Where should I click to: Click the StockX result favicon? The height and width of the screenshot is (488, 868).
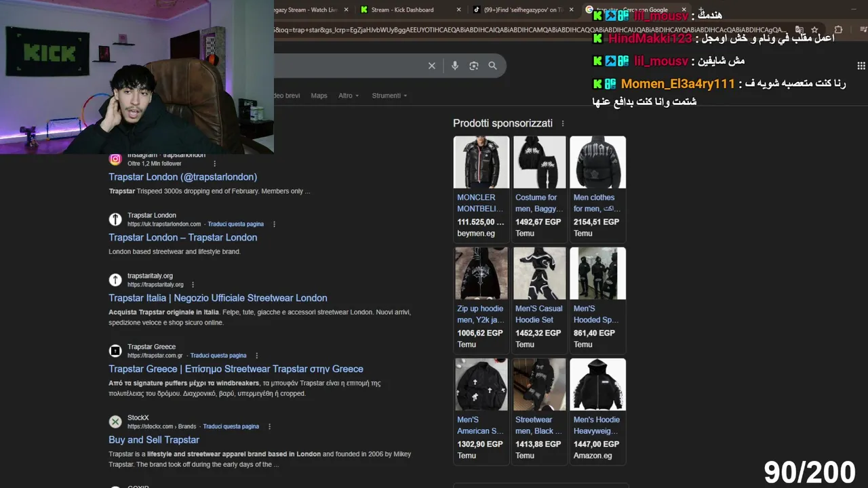coord(115,422)
